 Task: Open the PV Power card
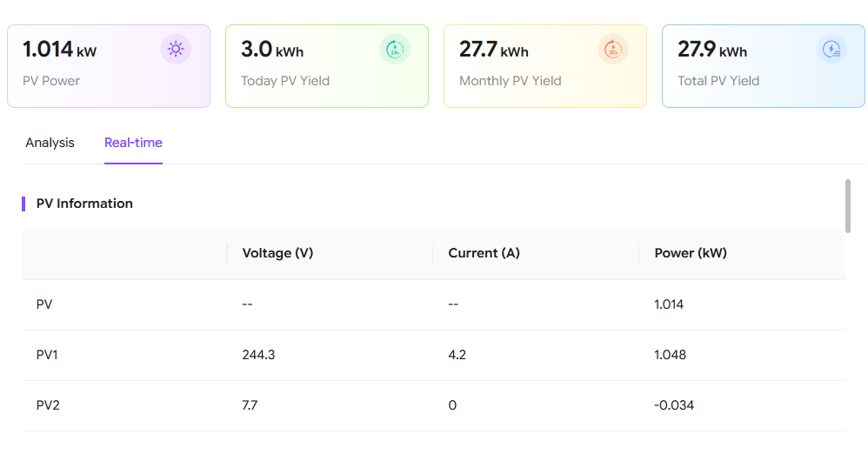coord(109,66)
